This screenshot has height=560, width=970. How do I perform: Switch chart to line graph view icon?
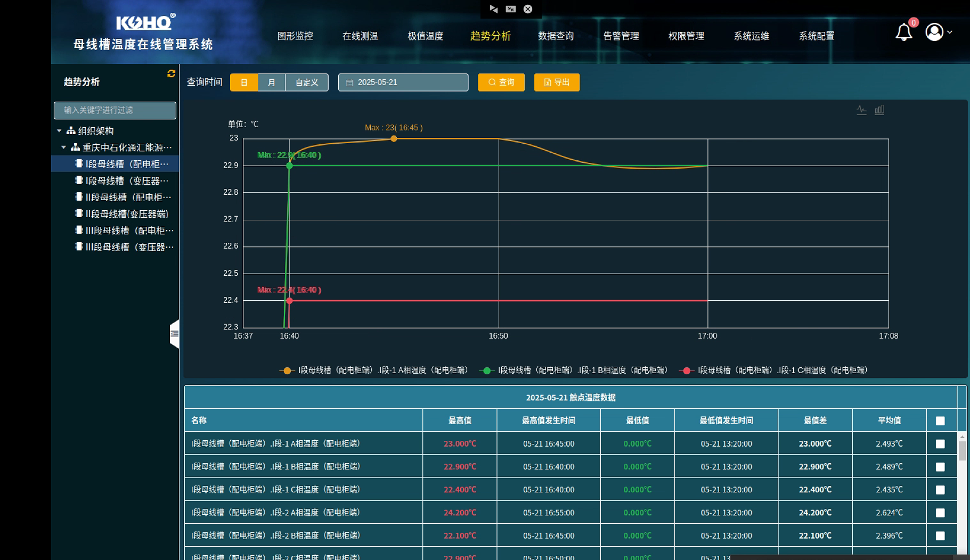(861, 110)
